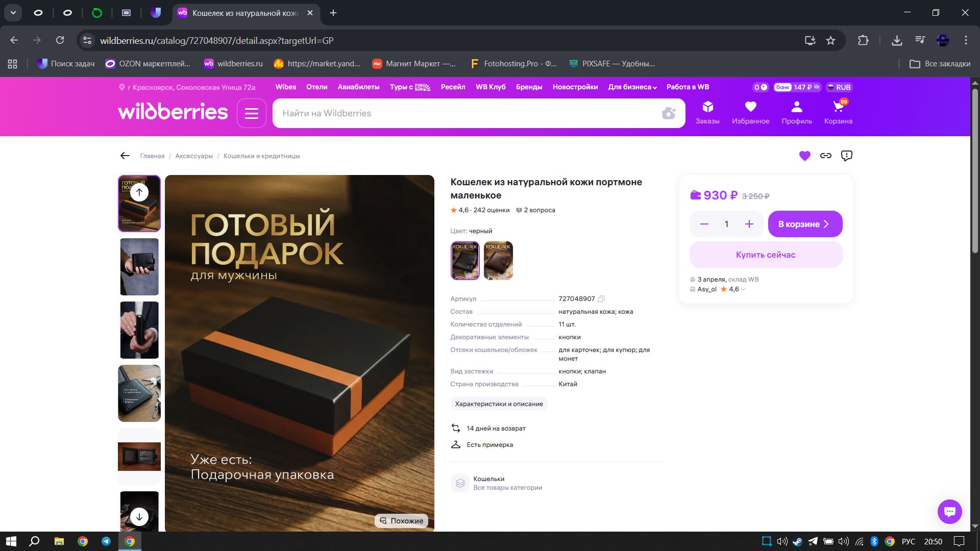The height and width of the screenshot is (551, 980).
Task: Open the cart icon in the header
Action: pos(838,112)
